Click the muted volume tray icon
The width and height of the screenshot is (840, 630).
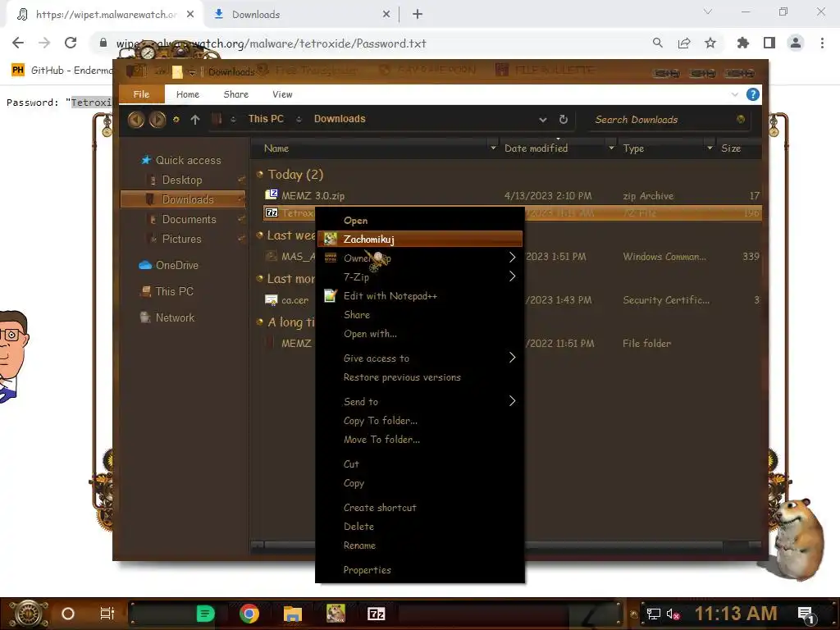pos(673,614)
